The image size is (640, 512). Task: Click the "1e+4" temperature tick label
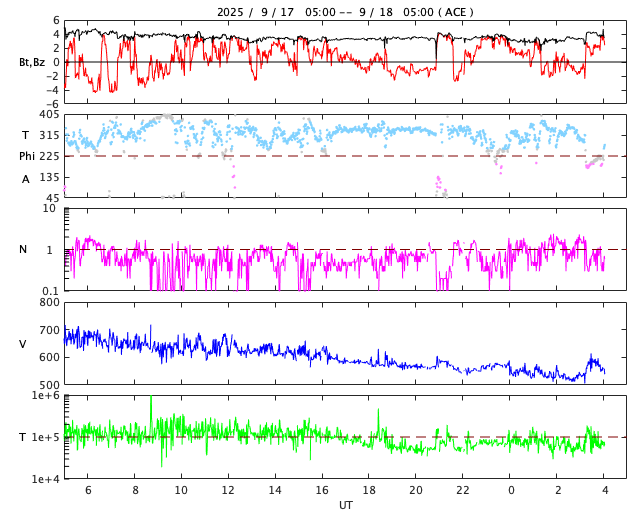pyautogui.click(x=45, y=479)
